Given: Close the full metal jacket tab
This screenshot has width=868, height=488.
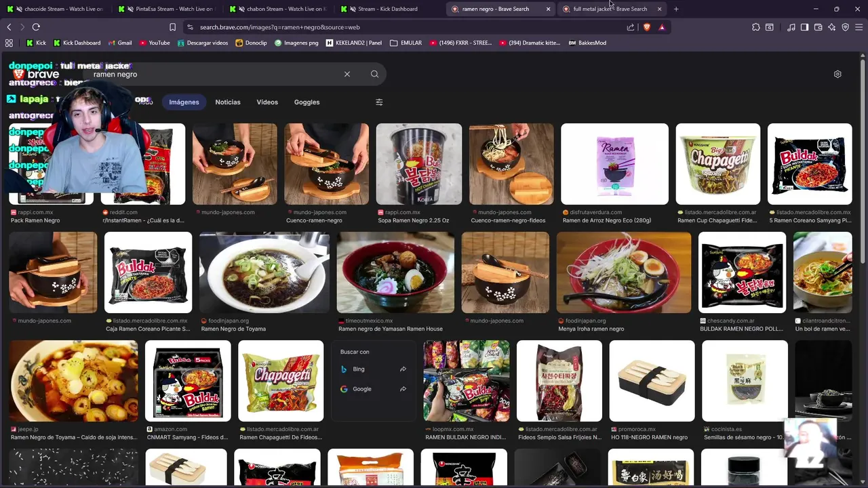Looking at the screenshot, I should click(659, 9).
